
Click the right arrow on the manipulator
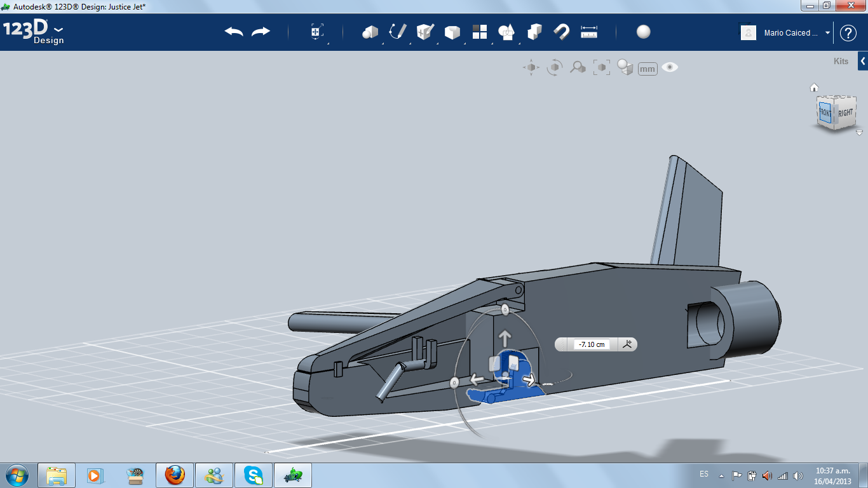pos(529,380)
